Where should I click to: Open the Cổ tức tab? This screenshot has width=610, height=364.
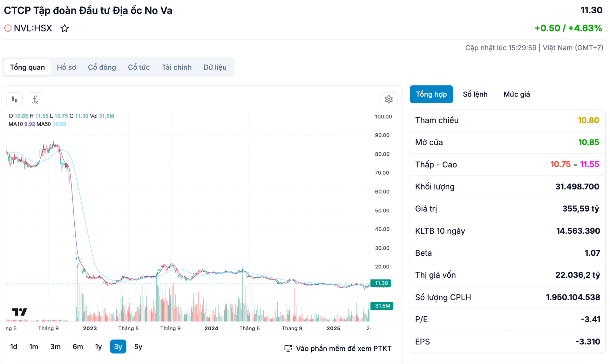point(139,67)
